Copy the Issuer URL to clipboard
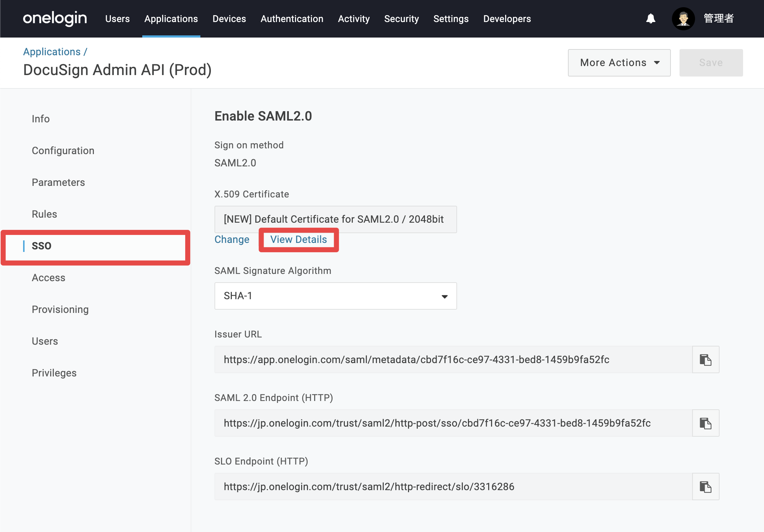The height and width of the screenshot is (532, 764). [706, 359]
